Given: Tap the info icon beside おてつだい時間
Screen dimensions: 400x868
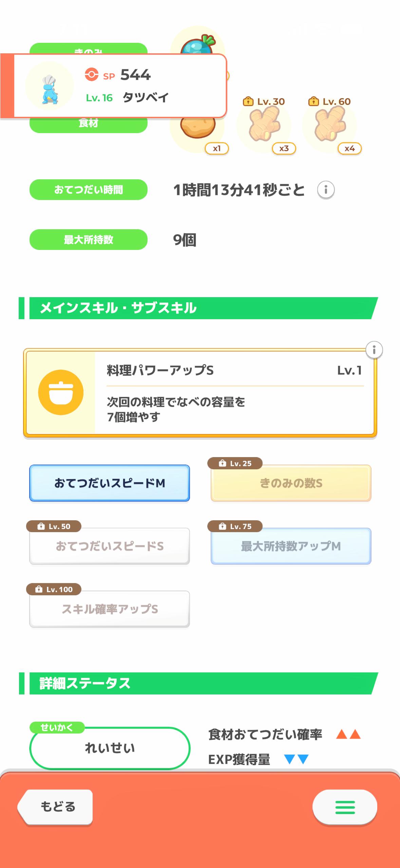Looking at the screenshot, I should pos(326,189).
